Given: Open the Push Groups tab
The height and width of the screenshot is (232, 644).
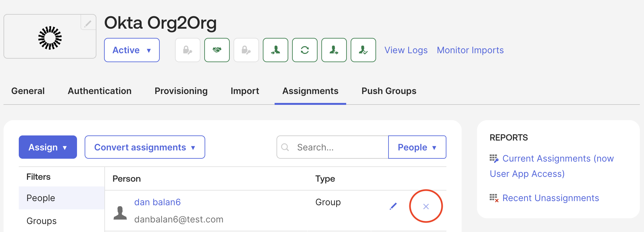Looking at the screenshot, I should coord(389,91).
